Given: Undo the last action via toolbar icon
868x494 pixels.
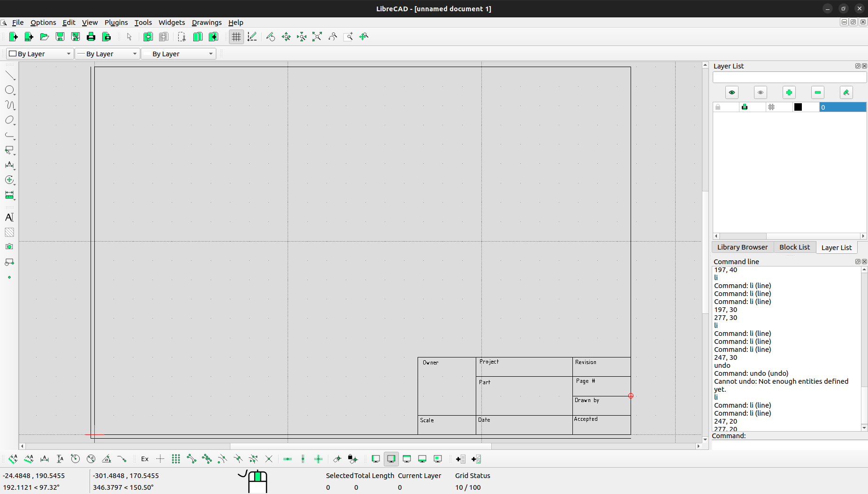Looking at the screenshot, I should coord(148,37).
